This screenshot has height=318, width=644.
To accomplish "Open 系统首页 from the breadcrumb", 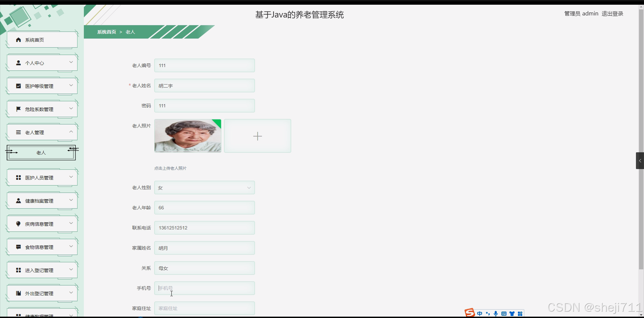I will coord(106,32).
